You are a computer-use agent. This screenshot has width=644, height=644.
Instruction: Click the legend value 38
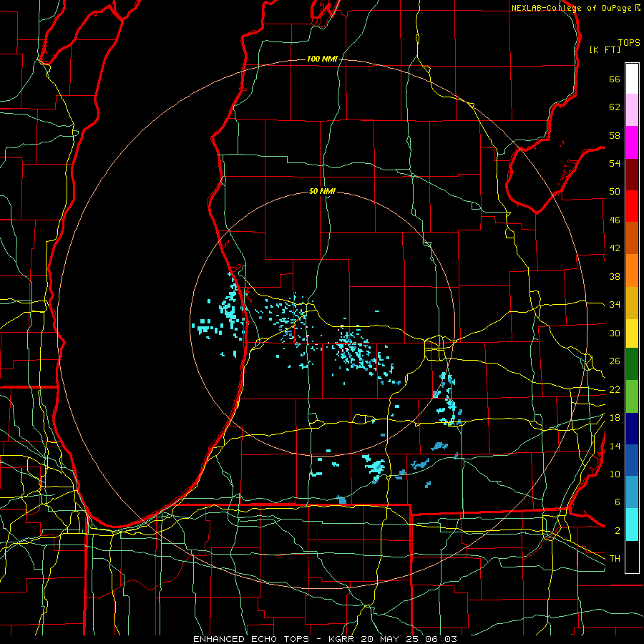pyautogui.click(x=615, y=276)
